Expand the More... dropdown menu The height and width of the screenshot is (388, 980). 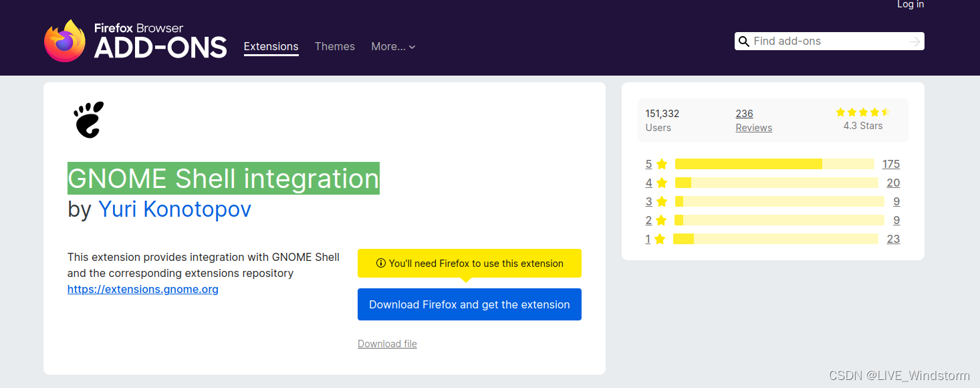tap(393, 46)
